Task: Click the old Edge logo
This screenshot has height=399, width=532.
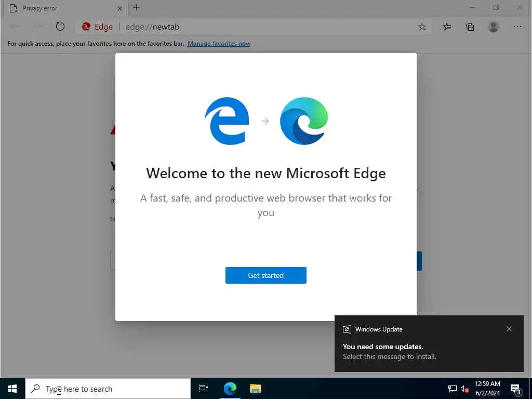Action: (x=227, y=121)
